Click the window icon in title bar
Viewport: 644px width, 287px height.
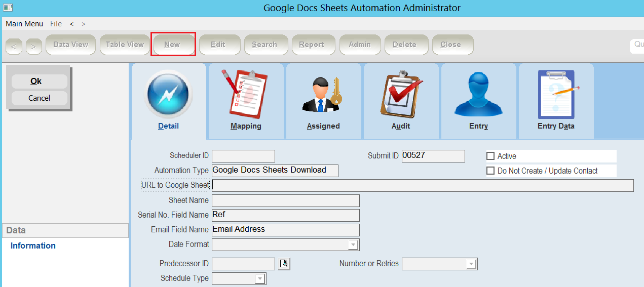tap(8, 8)
